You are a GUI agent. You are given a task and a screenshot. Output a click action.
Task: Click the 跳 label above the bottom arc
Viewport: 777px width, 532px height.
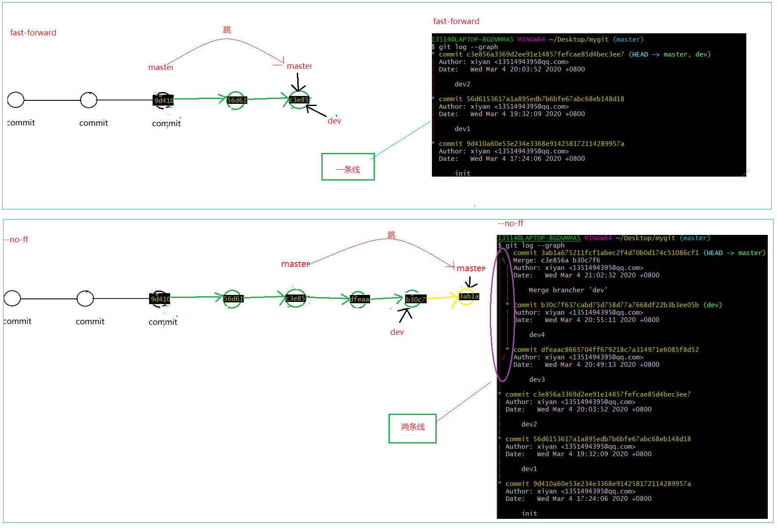tap(391, 235)
